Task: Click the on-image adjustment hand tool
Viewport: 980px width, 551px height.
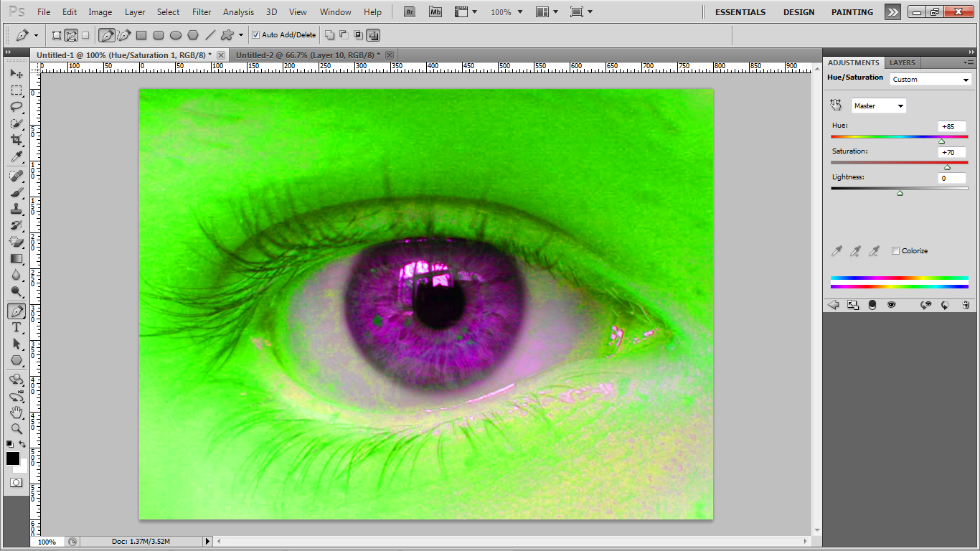Action: coord(836,105)
